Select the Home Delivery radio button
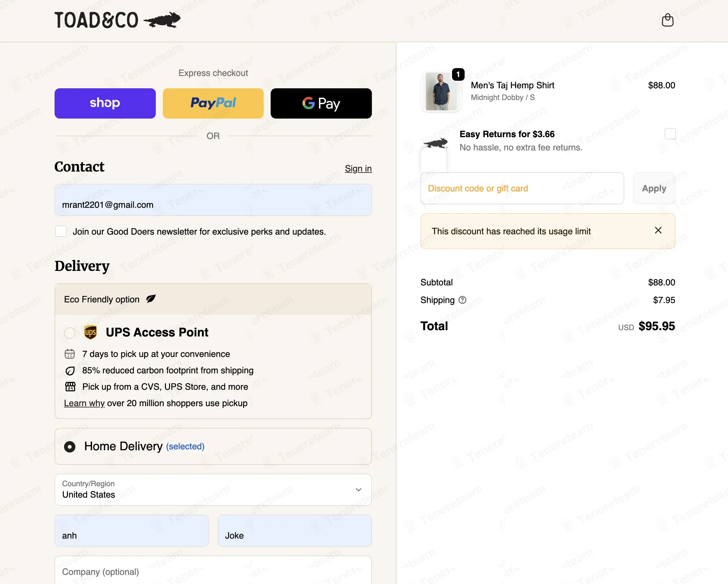Image resolution: width=728 pixels, height=584 pixels. tap(70, 447)
